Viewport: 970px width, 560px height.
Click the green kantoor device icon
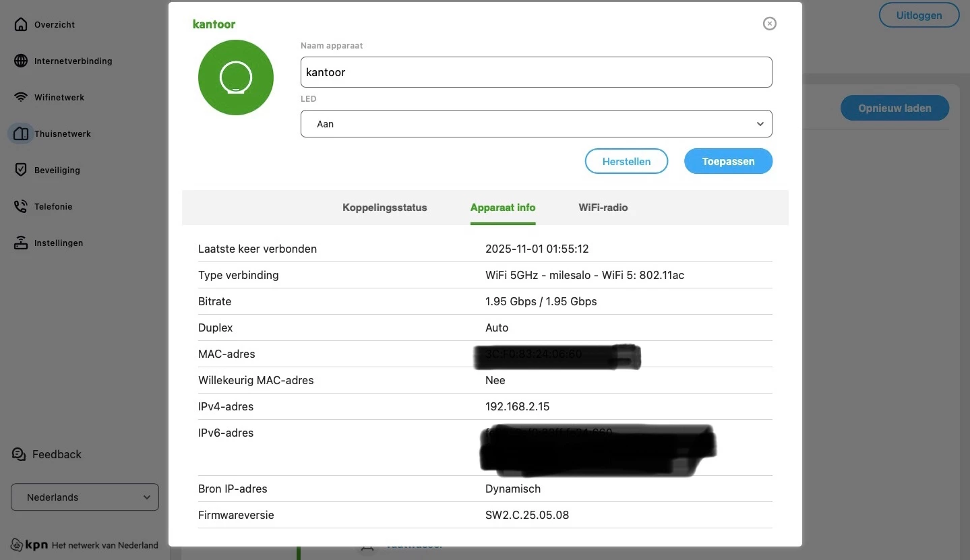(236, 77)
